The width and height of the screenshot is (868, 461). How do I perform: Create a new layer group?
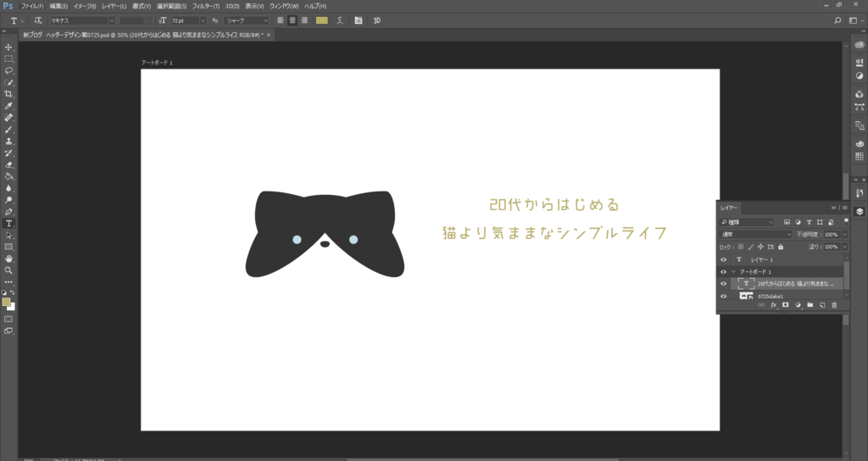810,305
